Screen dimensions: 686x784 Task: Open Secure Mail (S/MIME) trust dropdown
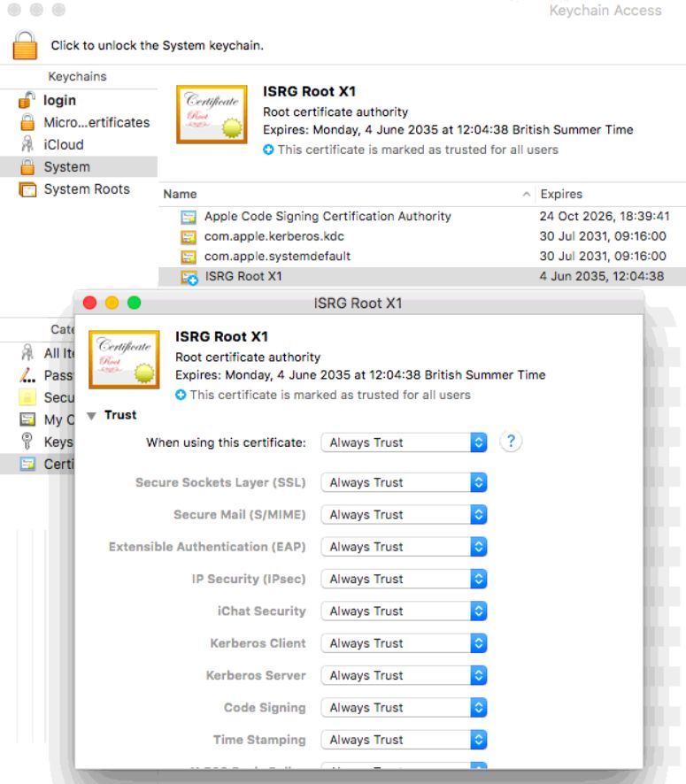coord(404,514)
